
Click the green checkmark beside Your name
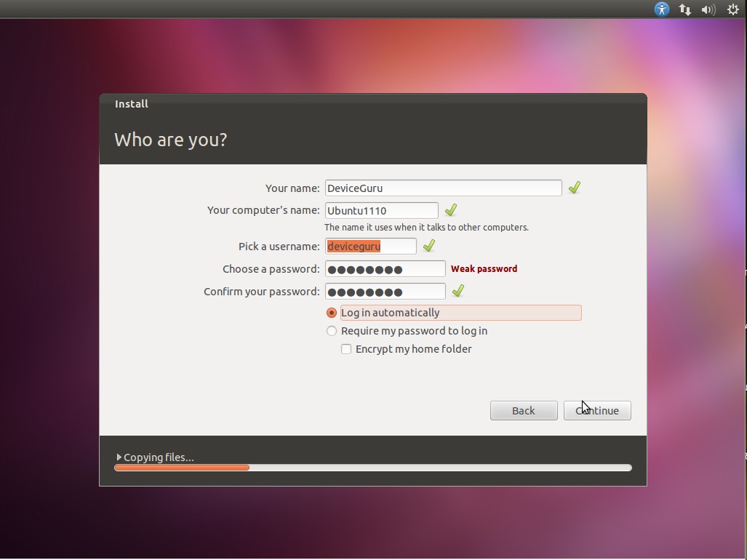pos(575,187)
